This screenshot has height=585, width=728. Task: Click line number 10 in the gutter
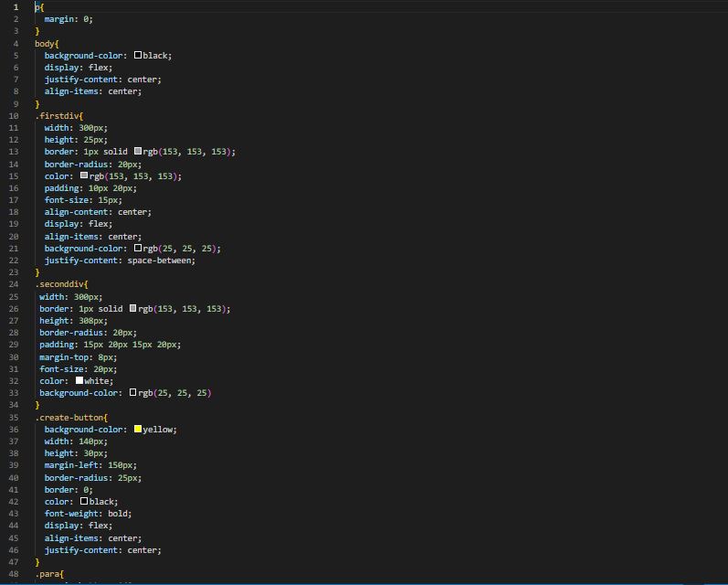(x=14, y=116)
